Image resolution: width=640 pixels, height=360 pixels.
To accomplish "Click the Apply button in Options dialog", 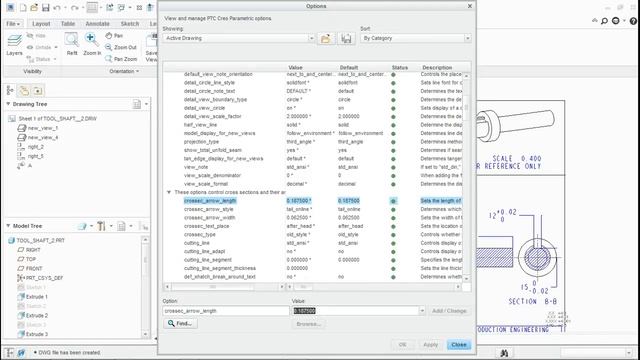I will coord(430,345).
